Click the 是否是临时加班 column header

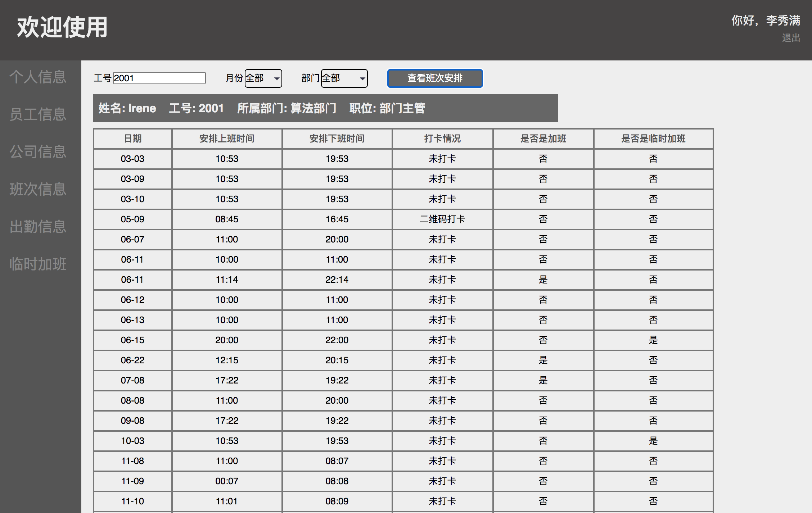(653, 139)
